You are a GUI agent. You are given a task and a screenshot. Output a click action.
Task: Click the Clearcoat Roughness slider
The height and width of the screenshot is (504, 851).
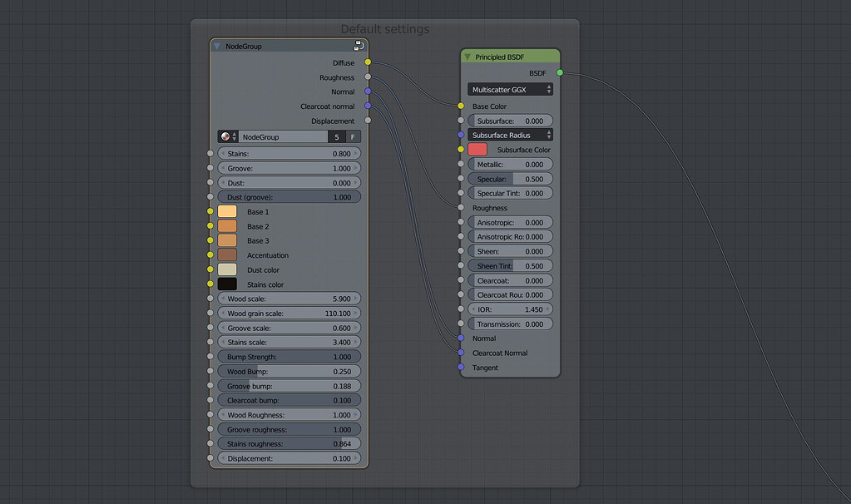pos(510,294)
